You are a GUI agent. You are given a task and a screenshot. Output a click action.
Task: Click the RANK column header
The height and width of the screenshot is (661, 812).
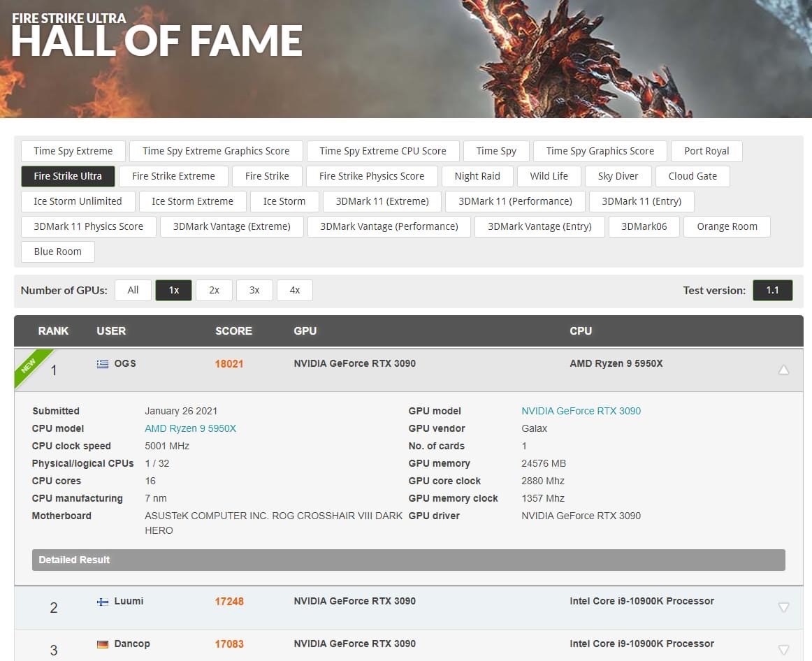pyautogui.click(x=53, y=331)
